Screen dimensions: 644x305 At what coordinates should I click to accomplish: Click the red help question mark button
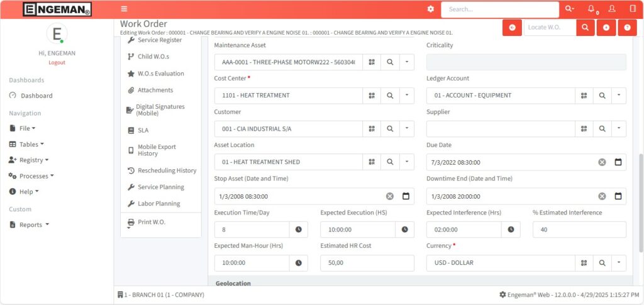point(626,28)
